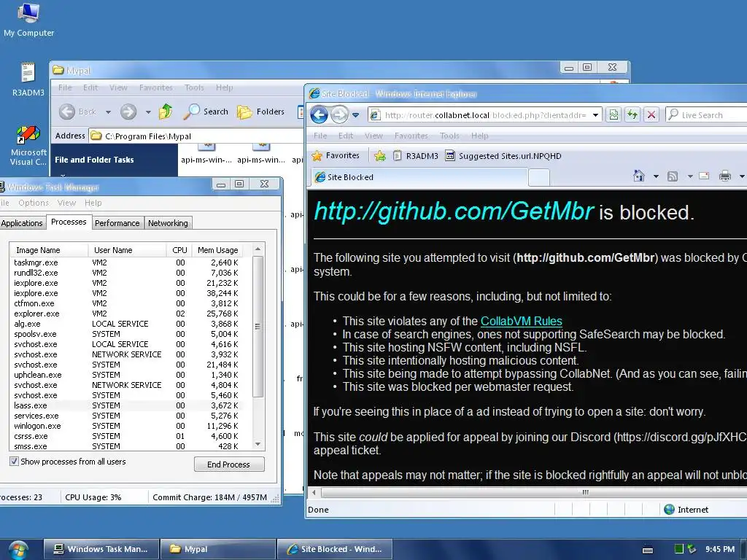Screen dimensions: 747x560
Task: Switch to Performance tab in Task Manager
Action: pos(117,223)
